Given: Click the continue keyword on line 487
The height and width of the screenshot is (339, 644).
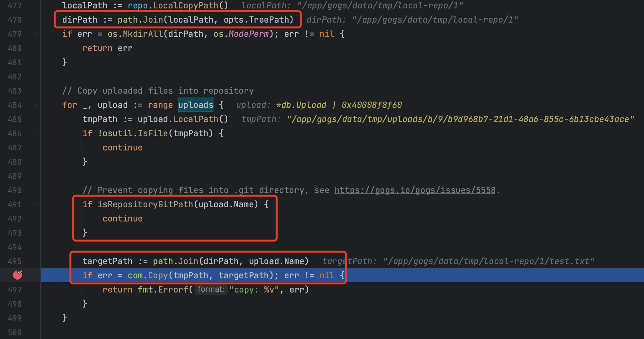Looking at the screenshot, I should click(123, 148).
